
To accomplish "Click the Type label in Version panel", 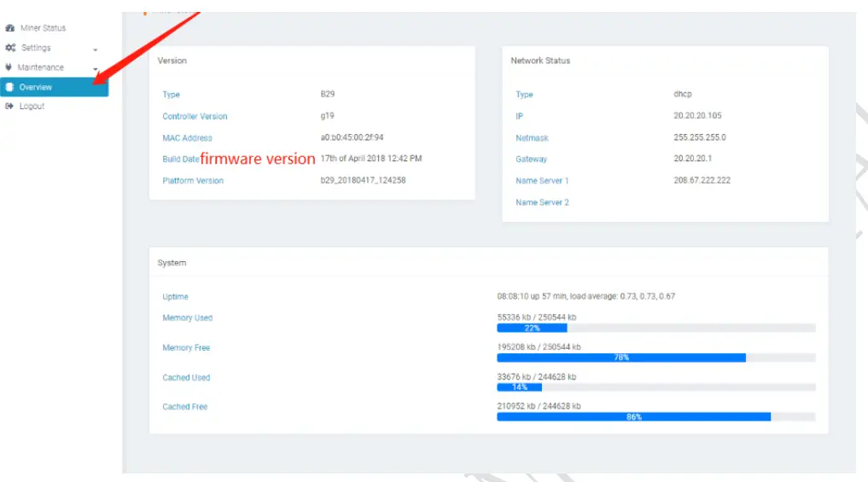I will [x=171, y=95].
